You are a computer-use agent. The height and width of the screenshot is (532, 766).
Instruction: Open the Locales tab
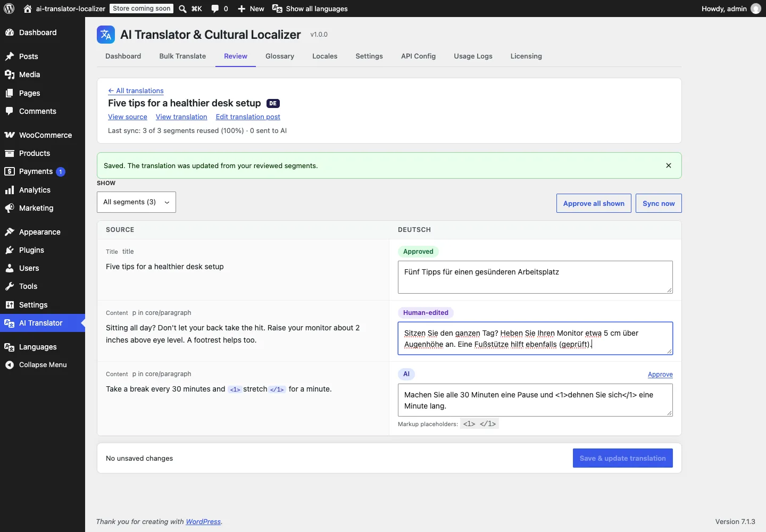click(x=324, y=56)
